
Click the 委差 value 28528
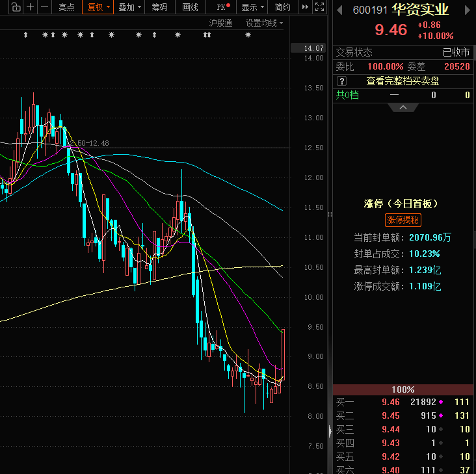point(457,66)
